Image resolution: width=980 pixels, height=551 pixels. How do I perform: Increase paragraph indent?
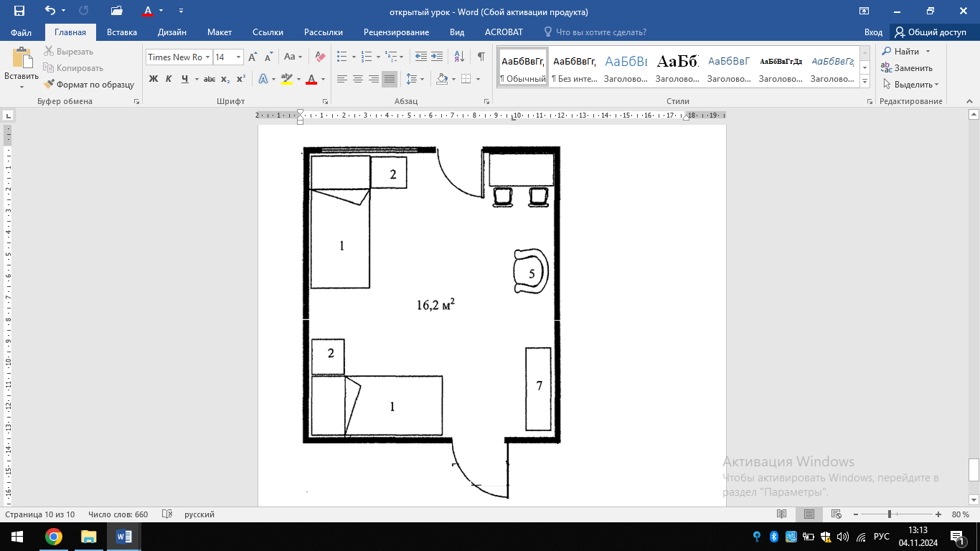pos(438,57)
